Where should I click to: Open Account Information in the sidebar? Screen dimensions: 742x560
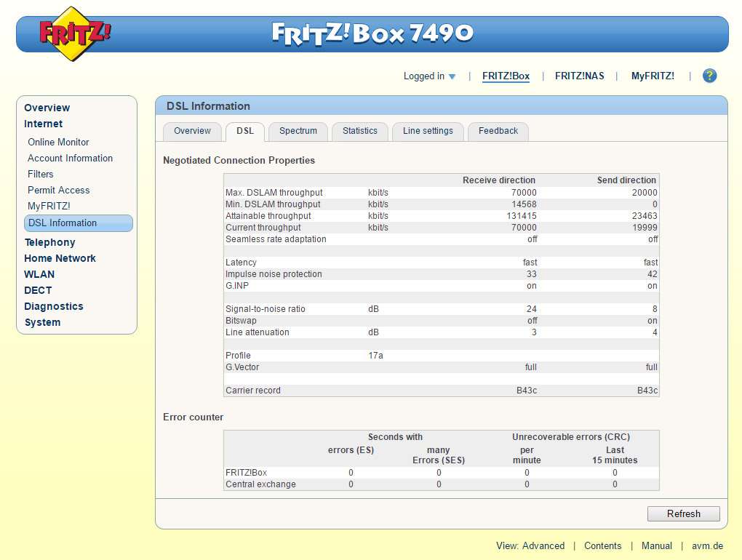coord(70,158)
